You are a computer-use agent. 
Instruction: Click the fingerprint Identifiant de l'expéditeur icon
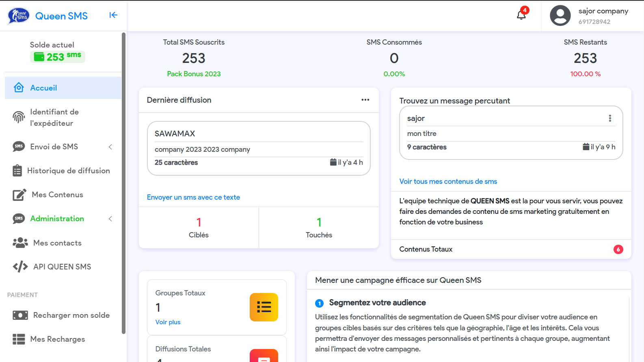(19, 117)
